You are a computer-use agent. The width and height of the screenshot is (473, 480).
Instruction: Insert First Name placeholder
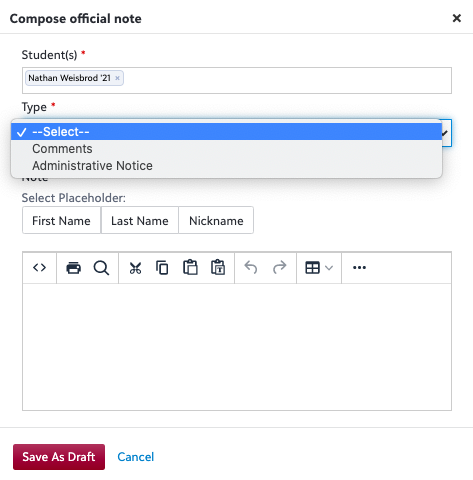click(61, 220)
